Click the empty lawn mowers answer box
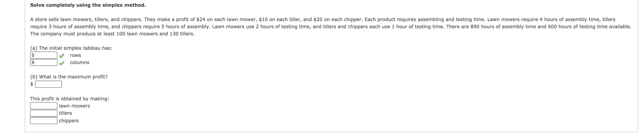The width and height of the screenshot is (644, 140). tap(44, 106)
